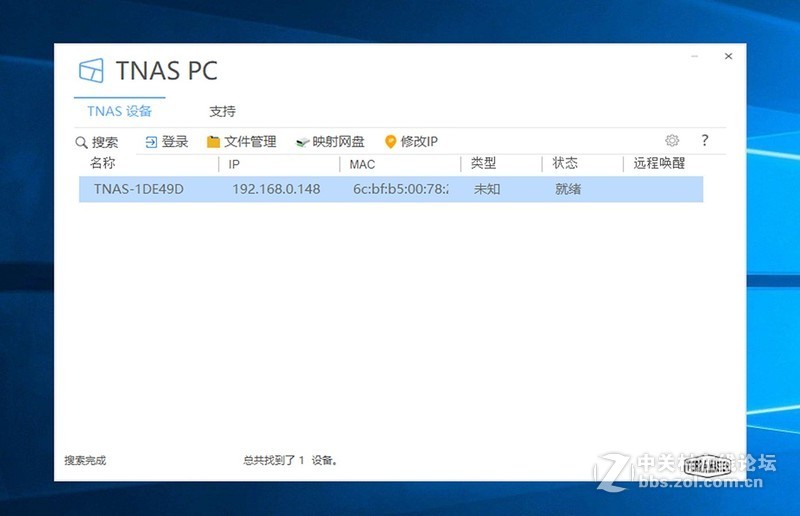Switch to the TNAS 设备 tab
The width and height of the screenshot is (800, 516).
coord(119,111)
